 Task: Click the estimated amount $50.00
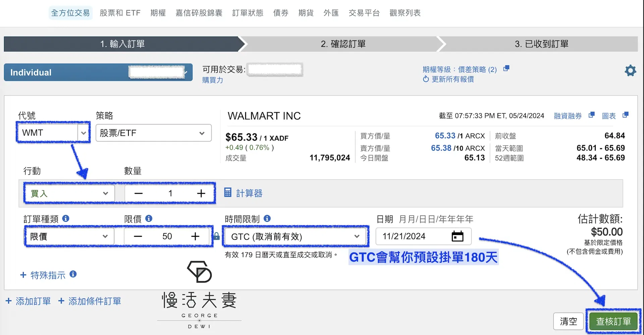pos(607,232)
